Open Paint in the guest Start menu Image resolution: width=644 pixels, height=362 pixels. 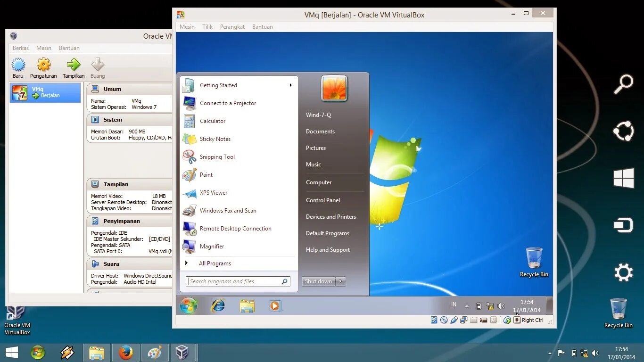click(239, 175)
